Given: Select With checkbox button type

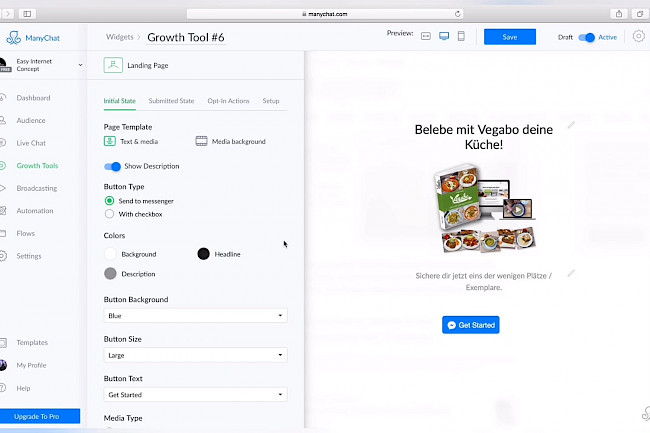Looking at the screenshot, I should pyautogui.click(x=110, y=214).
